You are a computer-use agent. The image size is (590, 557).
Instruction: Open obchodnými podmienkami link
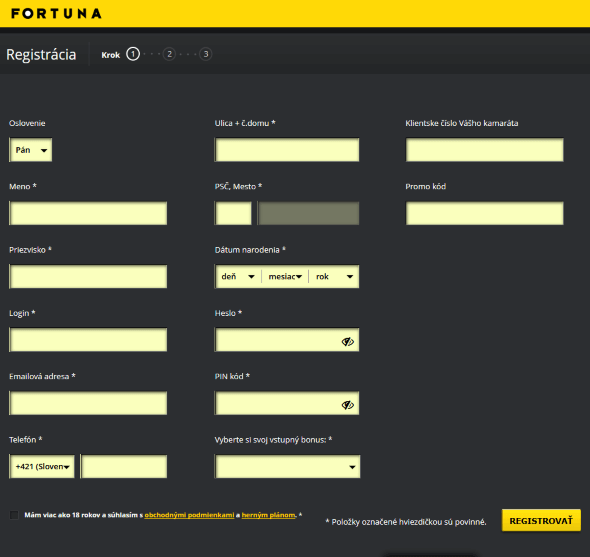point(189,515)
